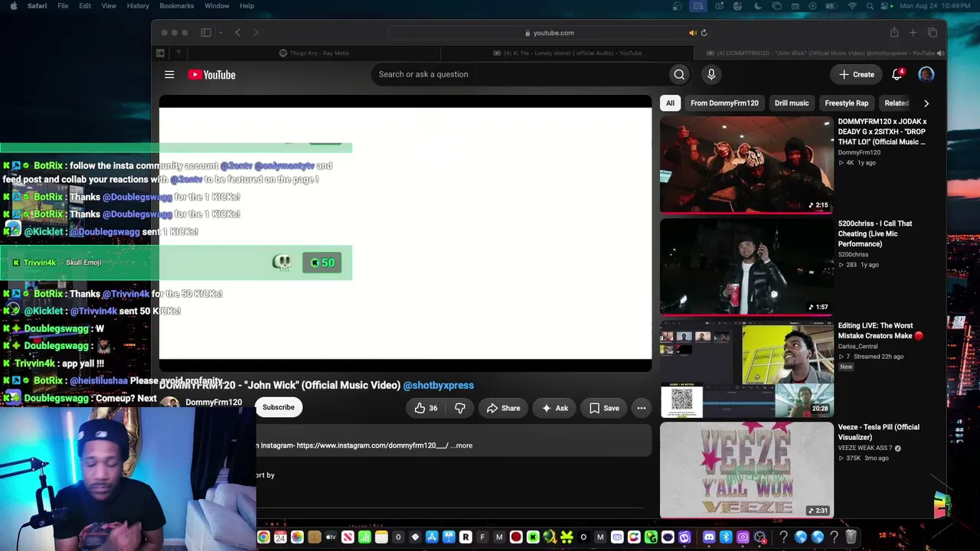Start voice search with the microphone icon
Screen dimensions: 980x551
pos(711,74)
